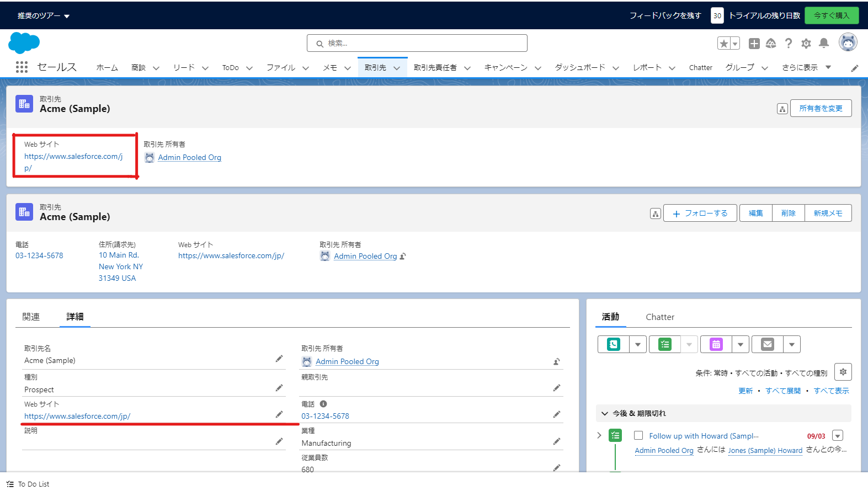Open the favorites star icon
Image resolution: width=868 pixels, height=491 pixels.
point(724,44)
